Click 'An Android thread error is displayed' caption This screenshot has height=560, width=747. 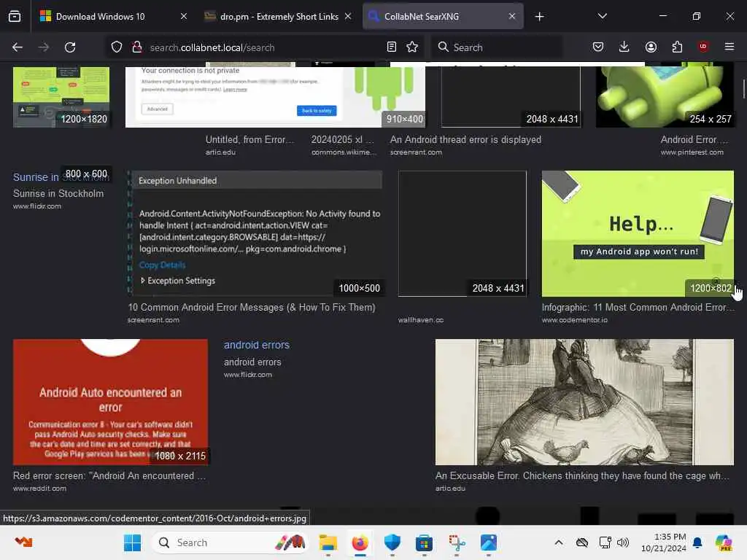(x=465, y=139)
